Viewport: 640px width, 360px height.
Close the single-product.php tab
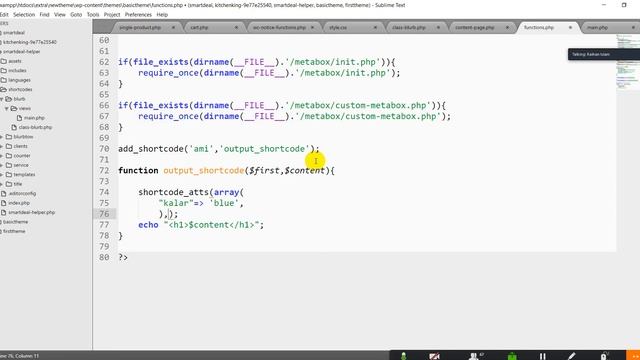point(173,28)
